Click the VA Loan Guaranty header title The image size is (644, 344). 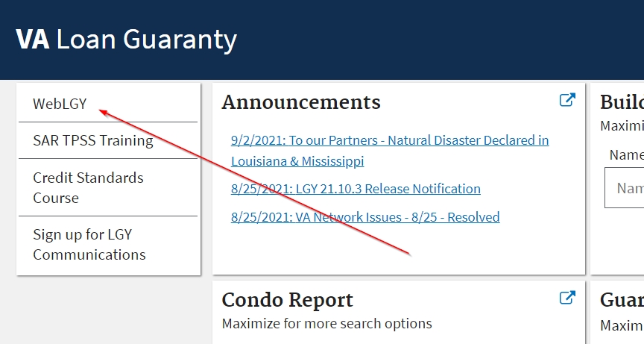[126, 40]
